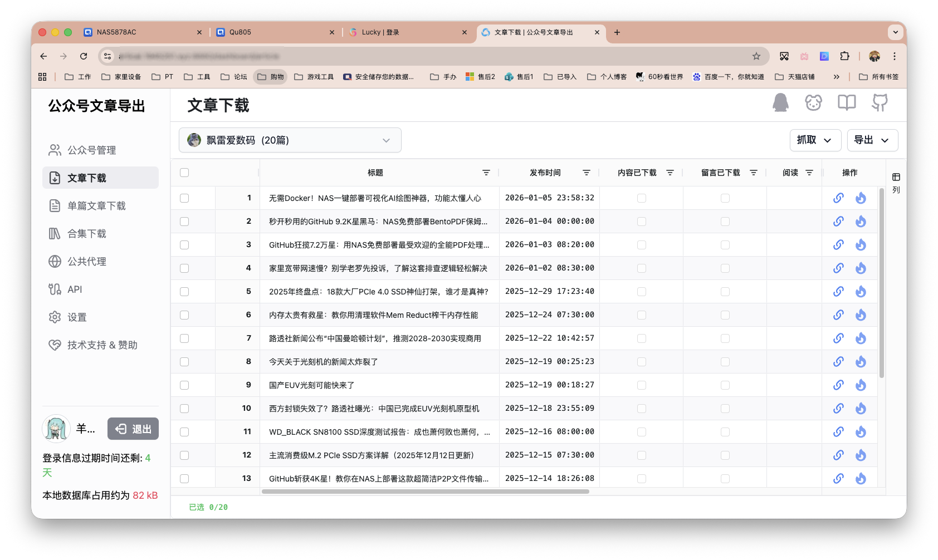Image resolution: width=938 pixels, height=560 pixels.
Task: Click the link icon for article 1
Action: 838,198
